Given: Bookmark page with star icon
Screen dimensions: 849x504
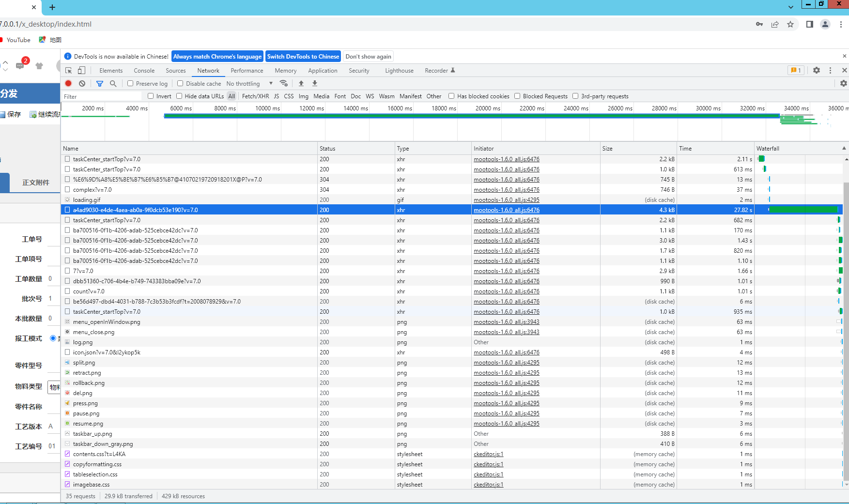Looking at the screenshot, I should (x=790, y=24).
